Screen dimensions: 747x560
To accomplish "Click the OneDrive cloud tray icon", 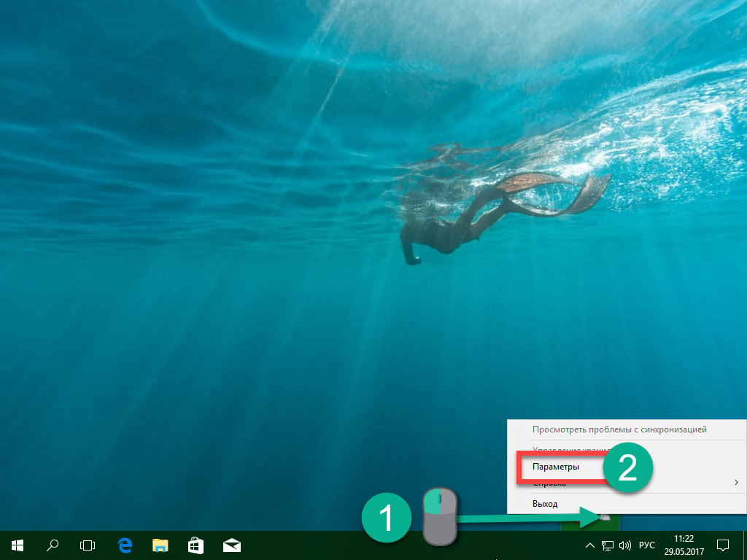I will [605, 517].
